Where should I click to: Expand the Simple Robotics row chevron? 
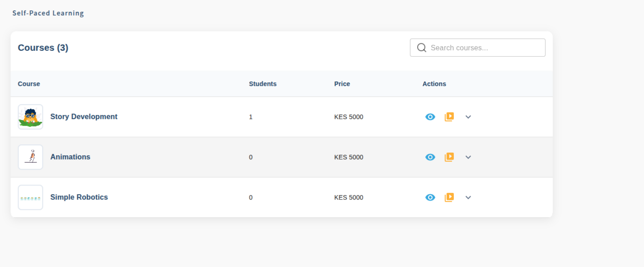(x=468, y=197)
